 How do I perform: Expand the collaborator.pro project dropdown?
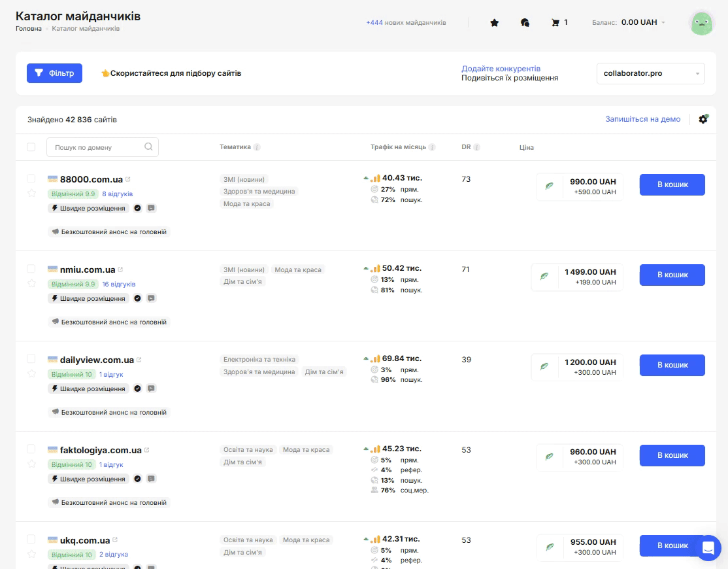tap(650, 73)
